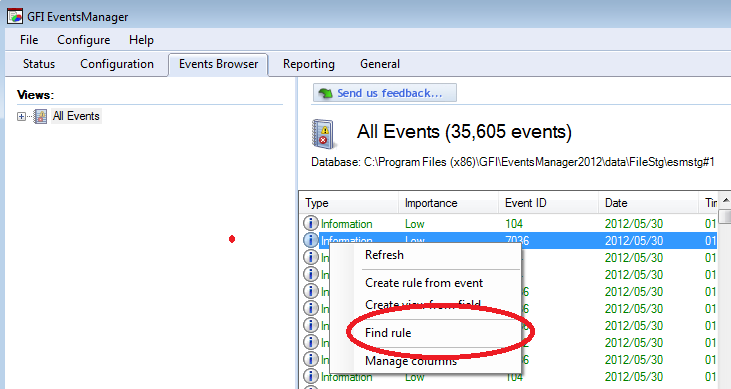Click the scrollbar up arrow in the events list
The image size is (731, 389).
725,201
